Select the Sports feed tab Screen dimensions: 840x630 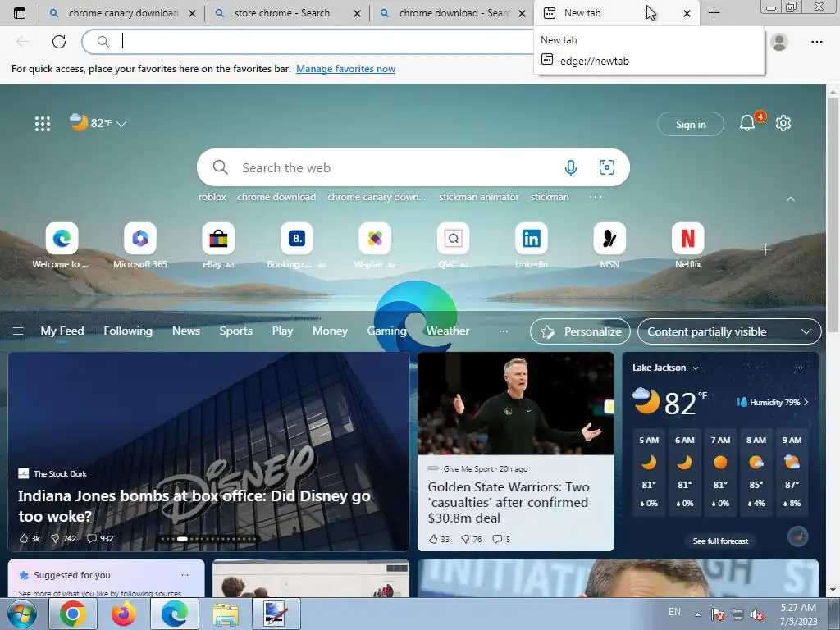[235, 331]
